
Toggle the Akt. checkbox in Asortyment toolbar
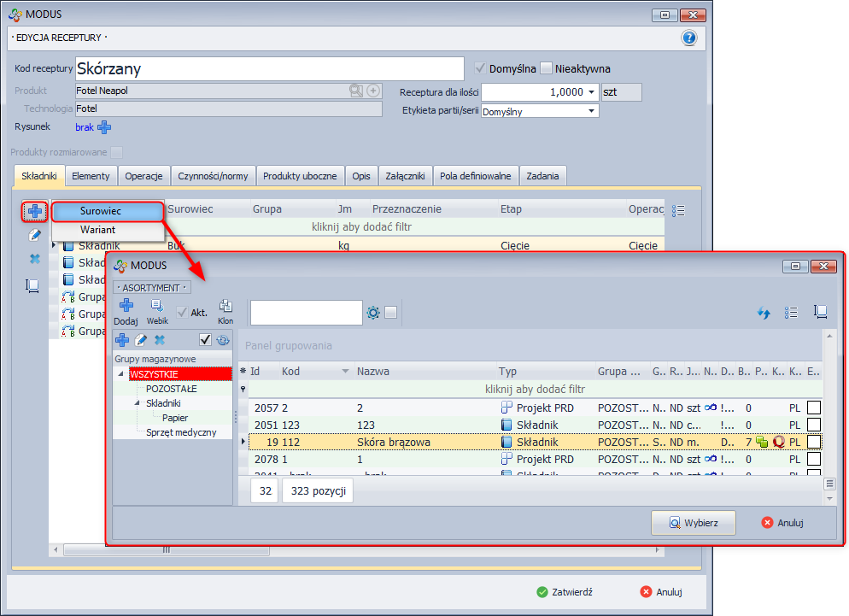coord(183,313)
